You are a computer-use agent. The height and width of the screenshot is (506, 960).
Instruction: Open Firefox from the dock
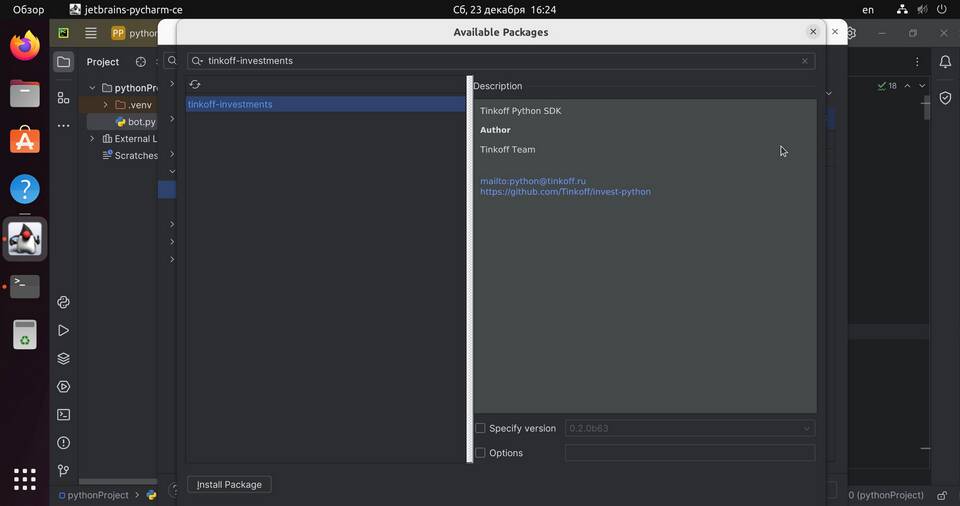tap(24, 46)
